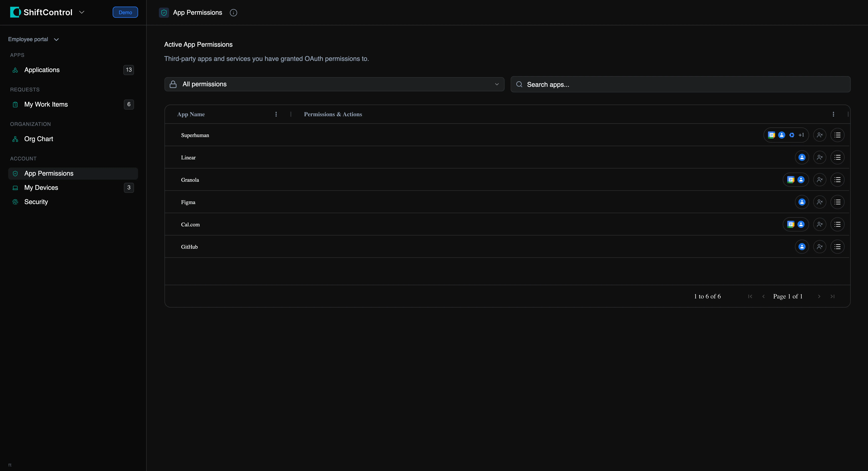Show details list for Linear

[837, 157]
